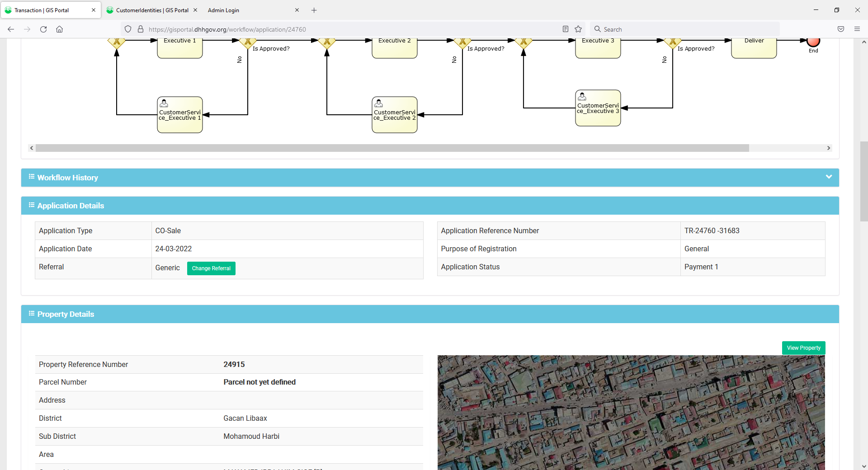Viewport: 868px width, 470px height.
Task: Click the list icon beside Property Details
Action: [32, 313]
